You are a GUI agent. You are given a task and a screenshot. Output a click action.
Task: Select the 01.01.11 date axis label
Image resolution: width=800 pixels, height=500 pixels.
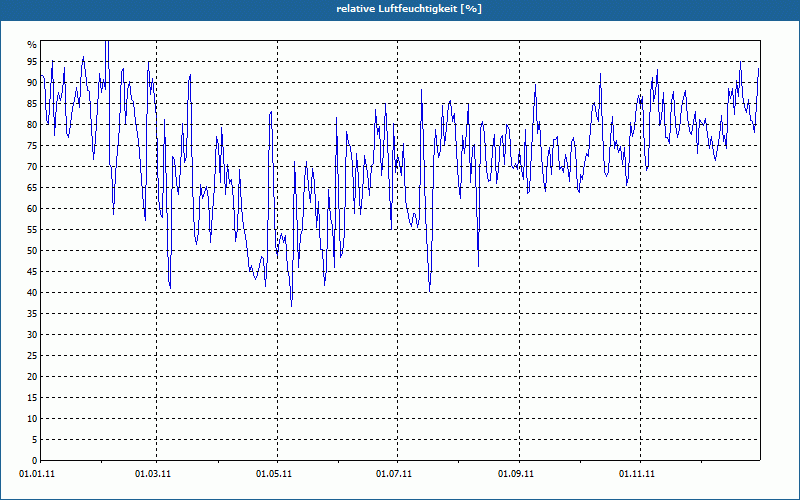(x=37, y=474)
